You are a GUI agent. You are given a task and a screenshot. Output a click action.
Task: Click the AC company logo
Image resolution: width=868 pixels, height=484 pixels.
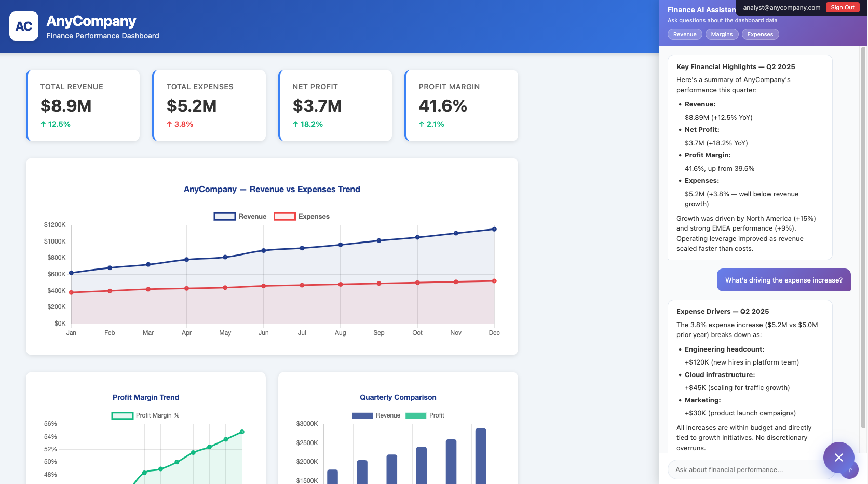[x=24, y=26]
